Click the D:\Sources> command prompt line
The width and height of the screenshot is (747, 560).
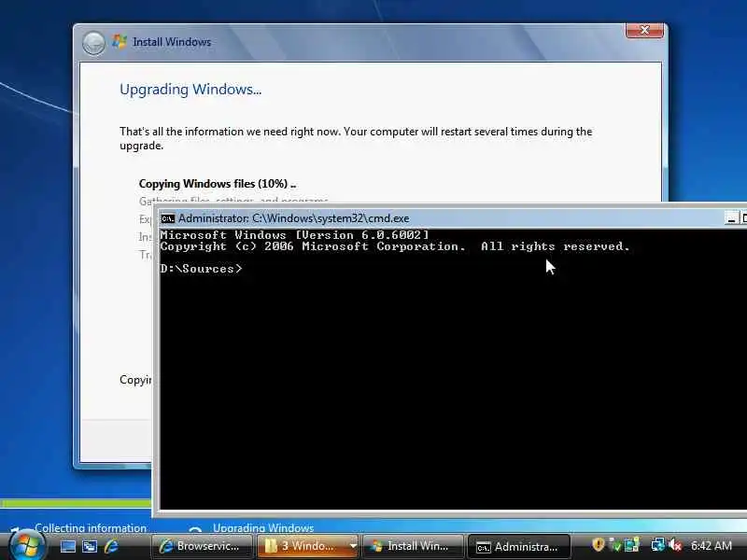point(202,269)
